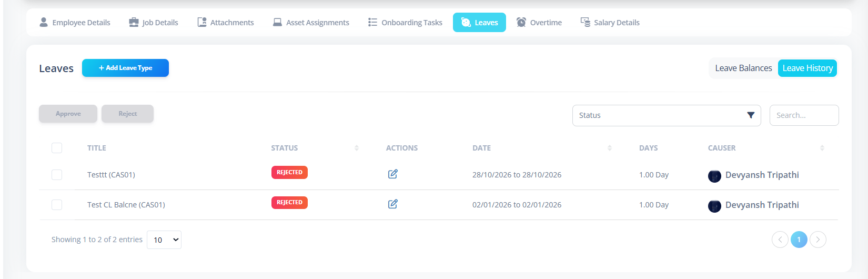The width and height of the screenshot is (868, 279).
Task: Sort by the Status column arrows
Action: tap(357, 148)
